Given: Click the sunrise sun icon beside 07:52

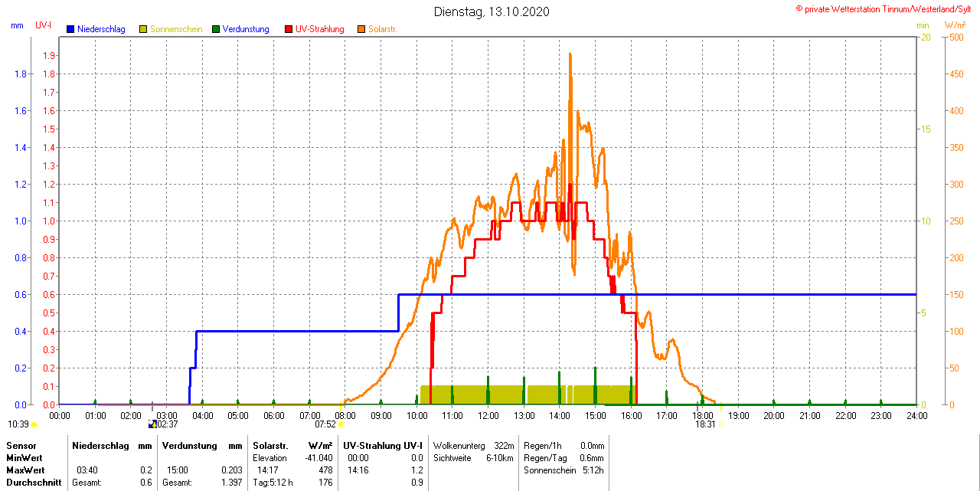Looking at the screenshot, I should coord(341,424).
